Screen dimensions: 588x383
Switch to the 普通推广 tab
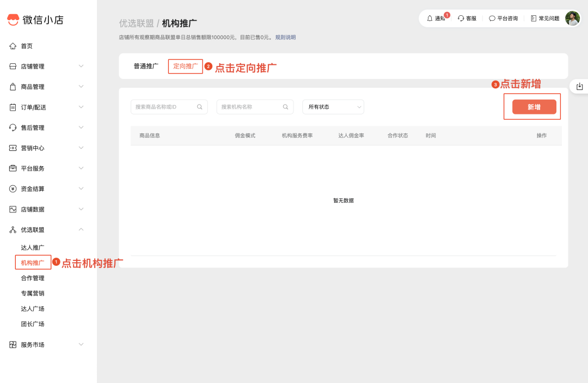(x=145, y=65)
